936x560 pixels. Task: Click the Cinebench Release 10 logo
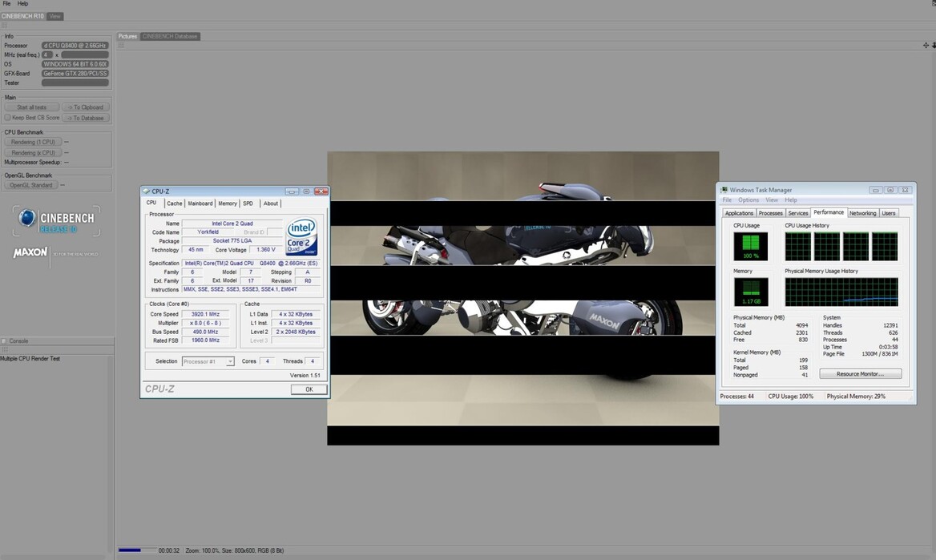tap(56, 220)
